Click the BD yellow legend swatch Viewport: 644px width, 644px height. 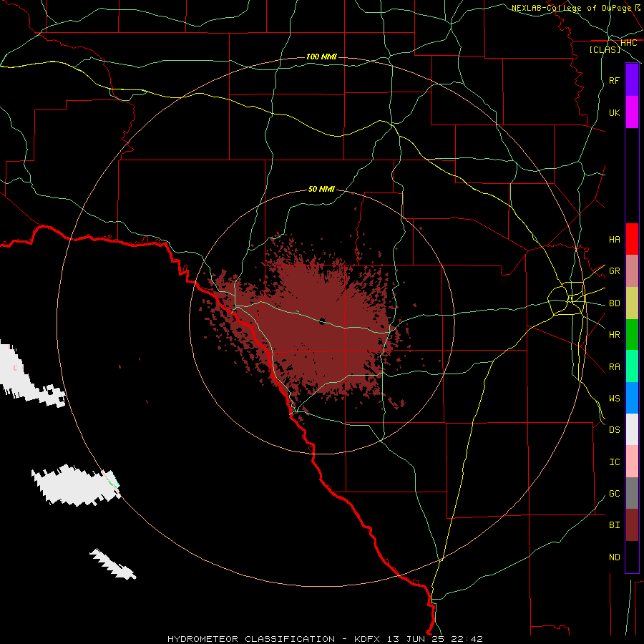pyautogui.click(x=632, y=303)
